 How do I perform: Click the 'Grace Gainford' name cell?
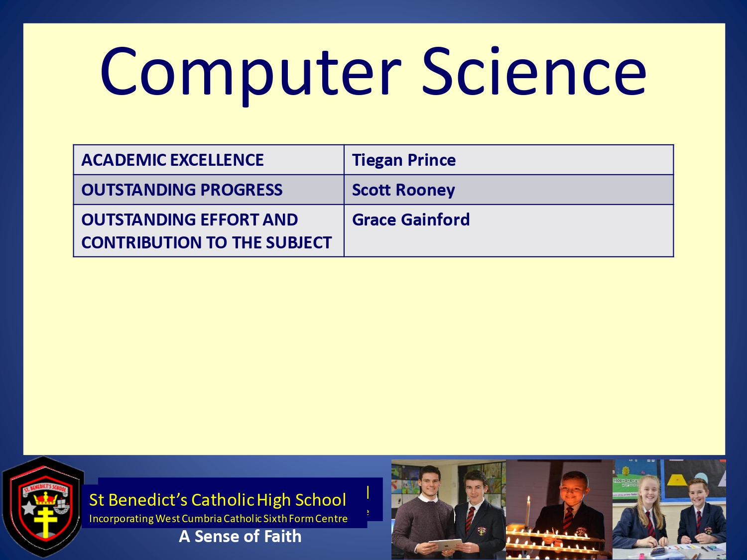coord(508,231)
